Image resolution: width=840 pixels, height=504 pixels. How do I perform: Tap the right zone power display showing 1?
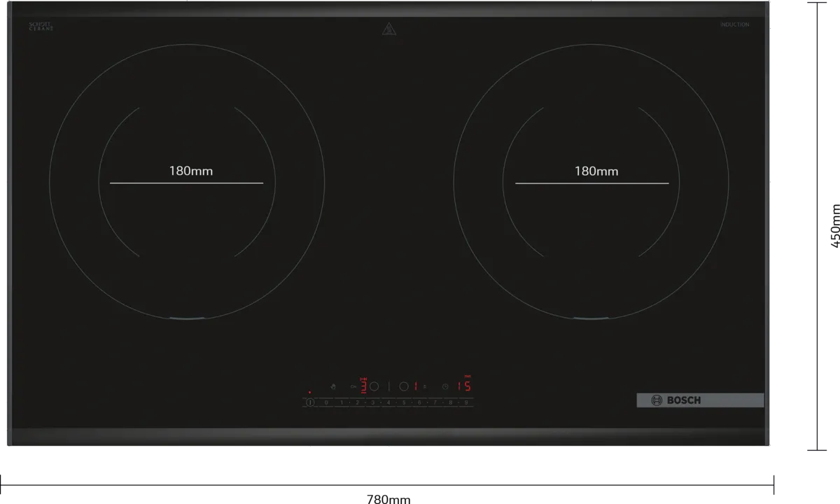coord(416,386)
